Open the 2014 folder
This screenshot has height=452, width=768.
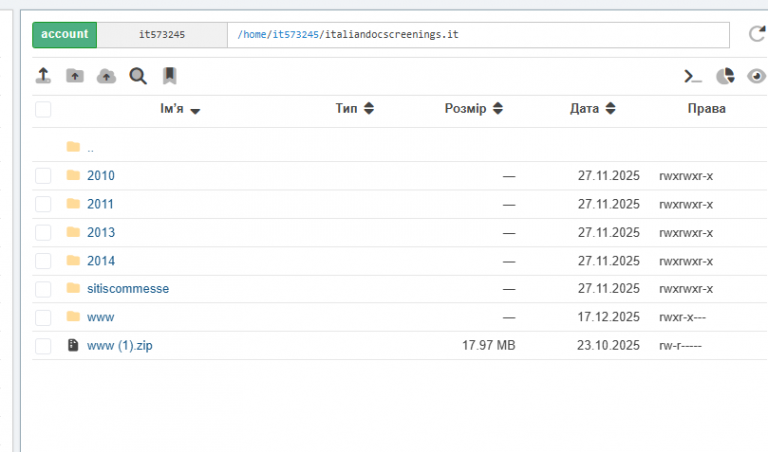pyautogui.click(x=101, y=261)
